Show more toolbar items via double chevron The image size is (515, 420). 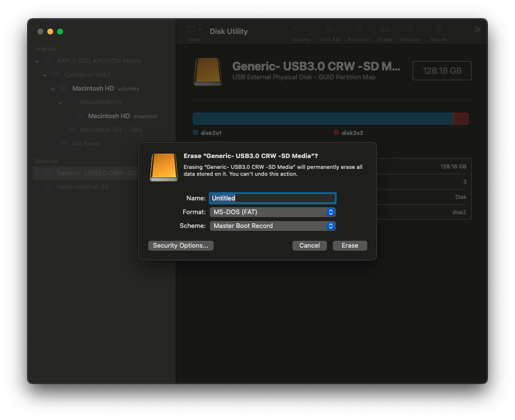point(477,30)
